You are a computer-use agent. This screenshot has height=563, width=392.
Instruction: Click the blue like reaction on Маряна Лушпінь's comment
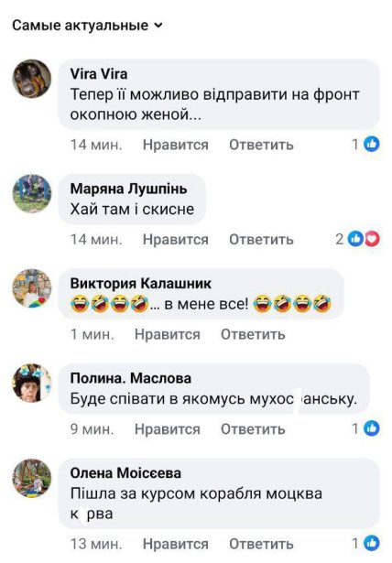pyautogui.click(x=355, y=239)
